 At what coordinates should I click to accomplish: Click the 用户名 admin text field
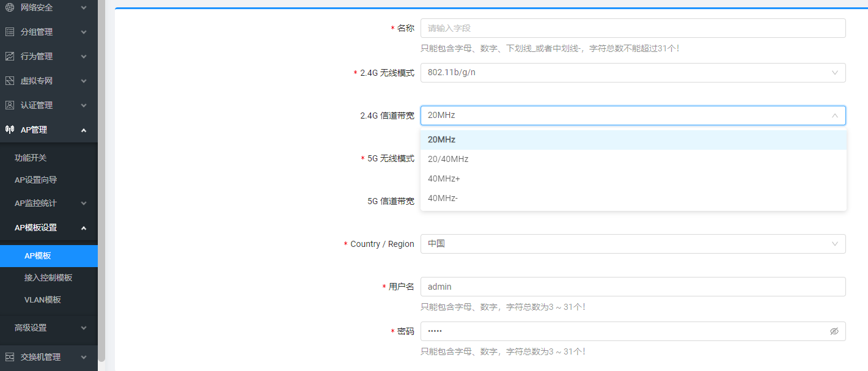[633, 287]
